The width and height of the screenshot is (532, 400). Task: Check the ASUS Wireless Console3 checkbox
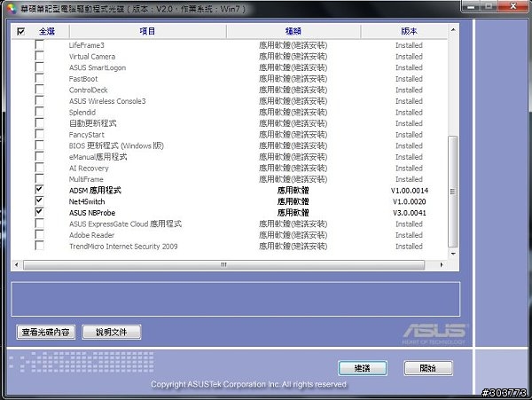[39, 101]
